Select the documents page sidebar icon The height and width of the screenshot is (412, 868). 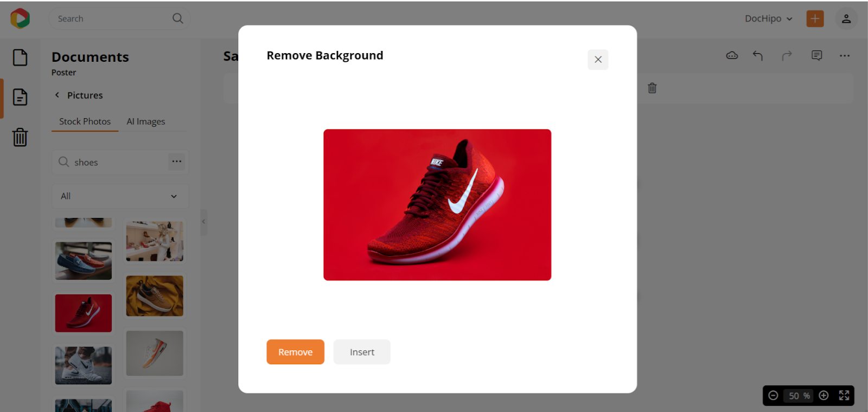[x=20, y=97]
